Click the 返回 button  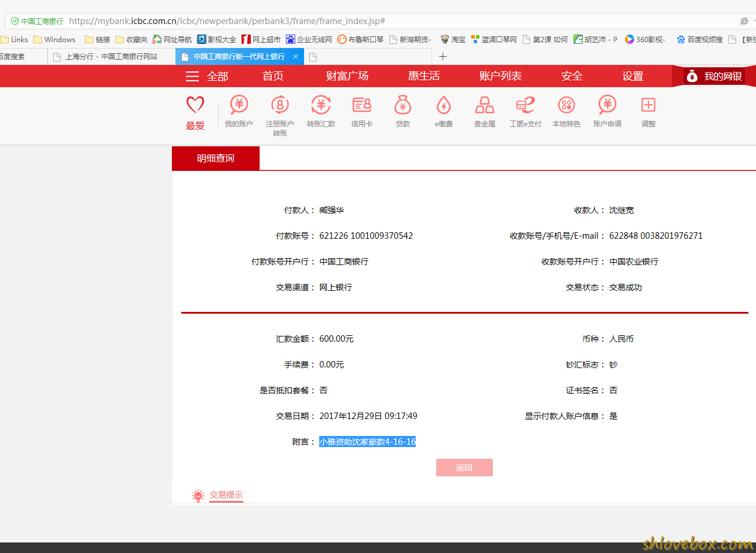pyautogui.click(x=464, y=468)
